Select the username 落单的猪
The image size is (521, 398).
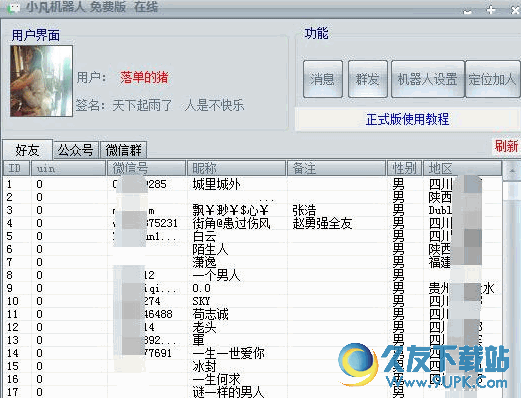tap(144, 77)
